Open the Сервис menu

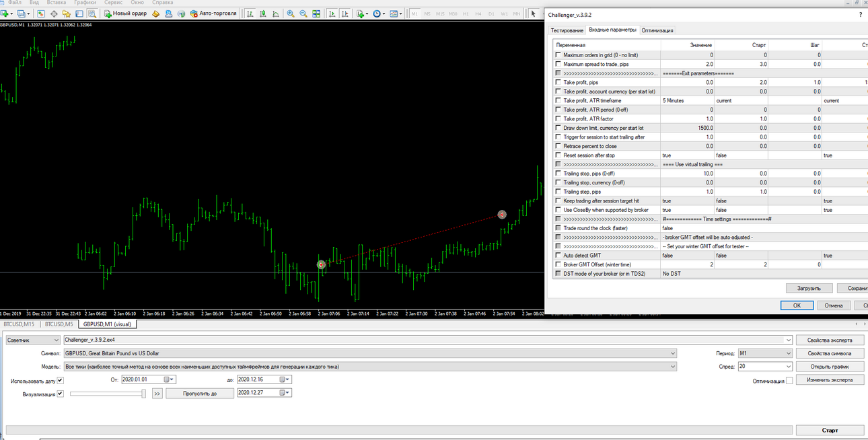(113, 3)
